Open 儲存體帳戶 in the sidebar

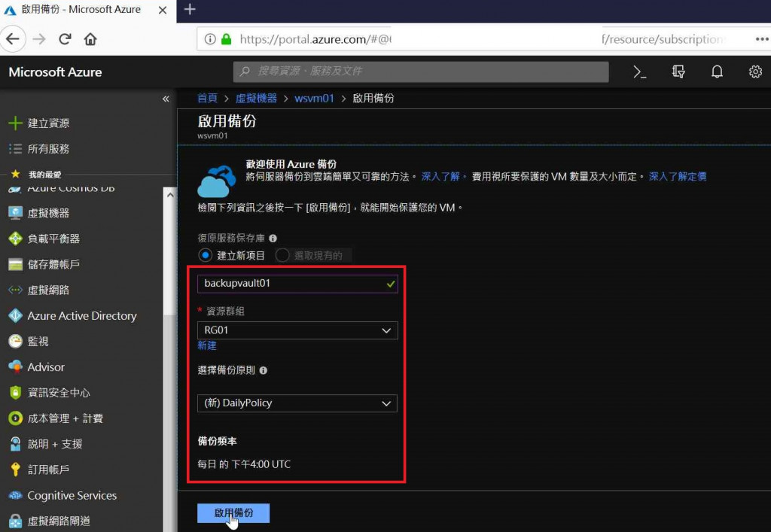coord(53,264)
